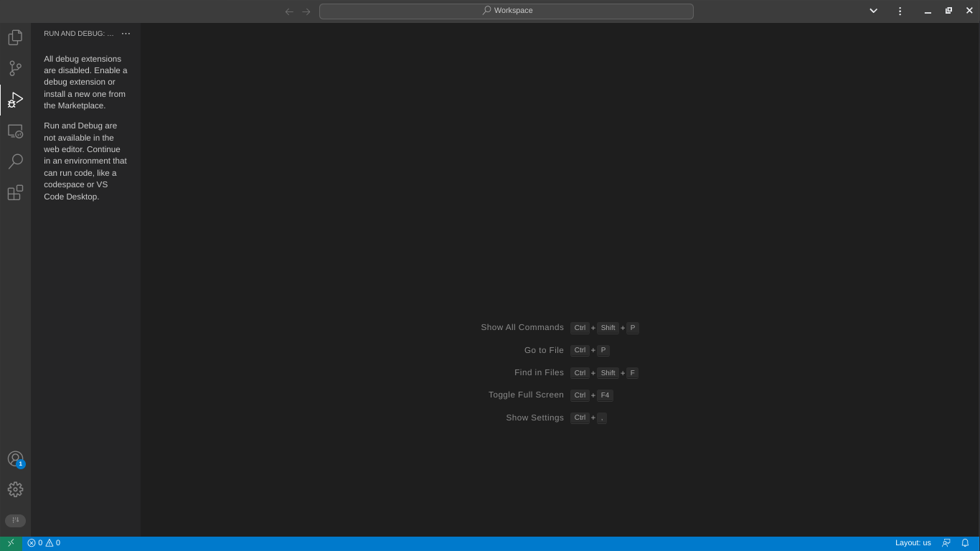Click the forward navigation arrow
This screenshot has height=551, width=980.
click(306, 11)
